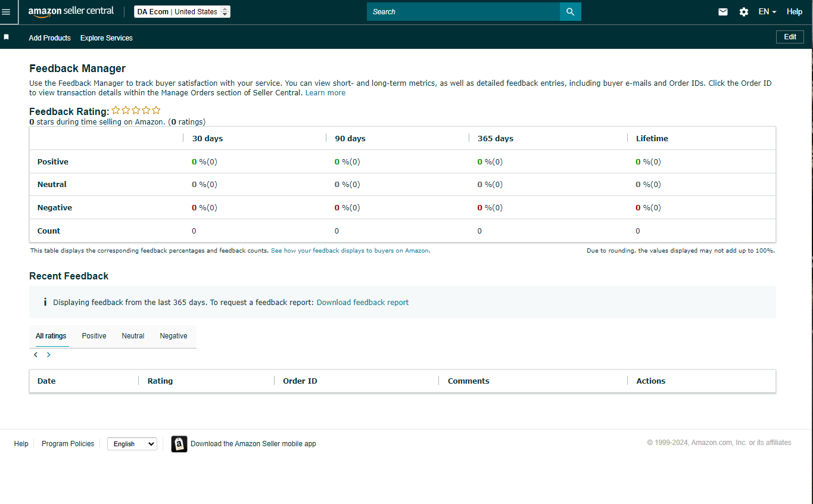
Task: Click the magnifying glass search button
Action: [570, 12]
